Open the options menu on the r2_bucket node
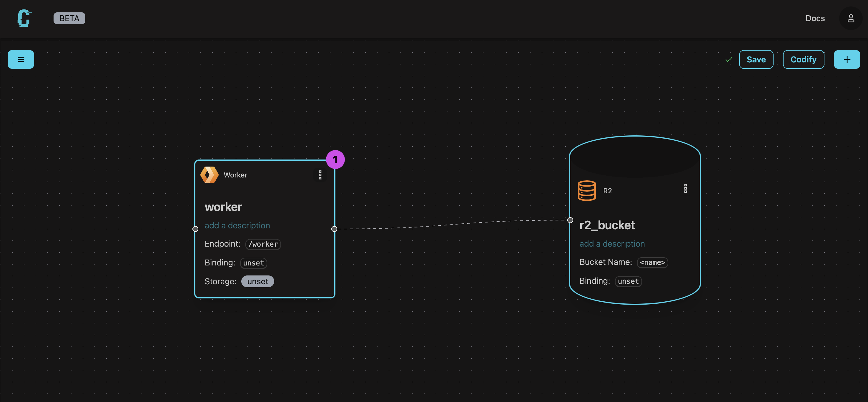 pos(685,188)
